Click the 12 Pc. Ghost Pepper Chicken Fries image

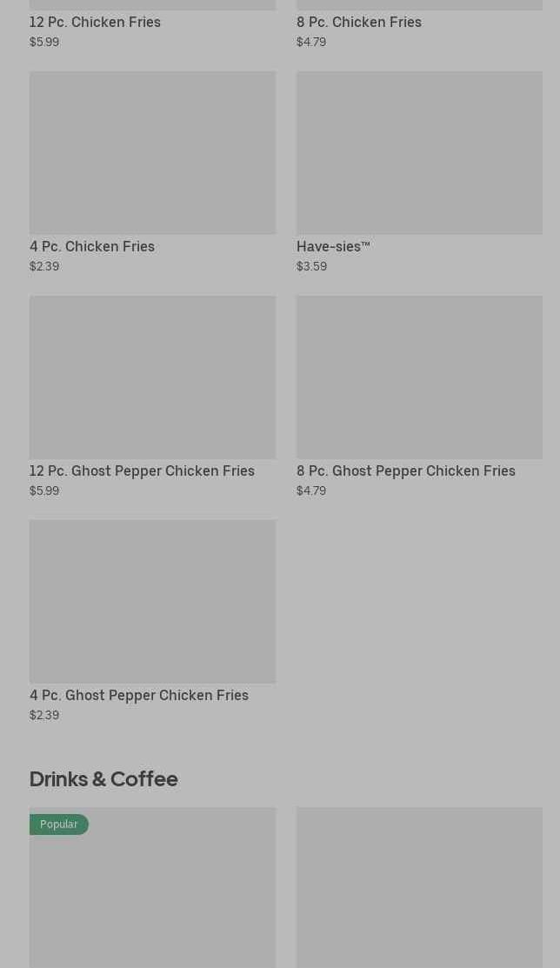(x=152, y=377)
